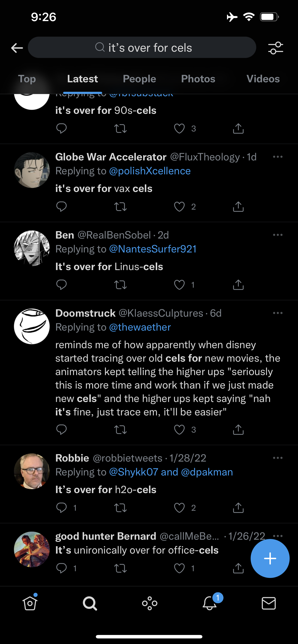Like Globe War Accelerator's vax cels tweet

pyautogui.click(x=179, y=207)
